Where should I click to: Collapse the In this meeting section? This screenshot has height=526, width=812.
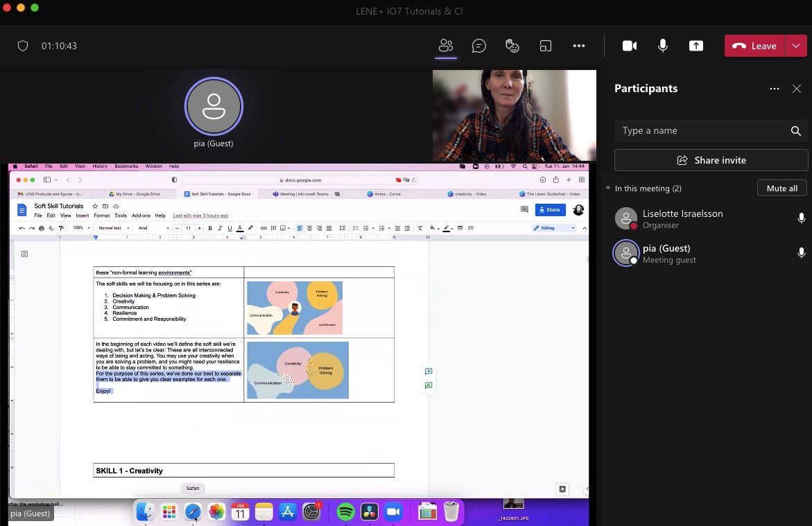tap(608, 189)
